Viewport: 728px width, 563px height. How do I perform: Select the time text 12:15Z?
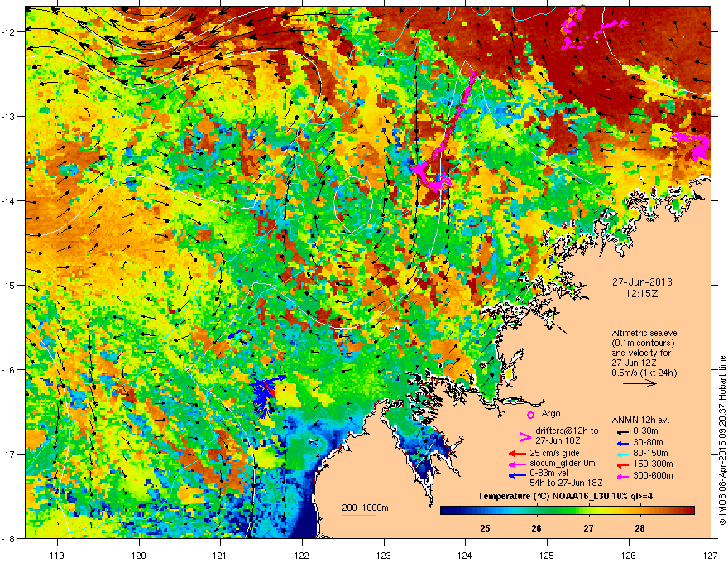point(642,295)
